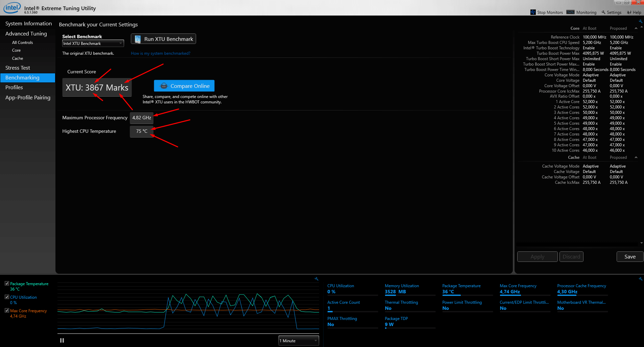Click the Compare Online button
Screen dimensions: 644x347
tap(184, 86)
